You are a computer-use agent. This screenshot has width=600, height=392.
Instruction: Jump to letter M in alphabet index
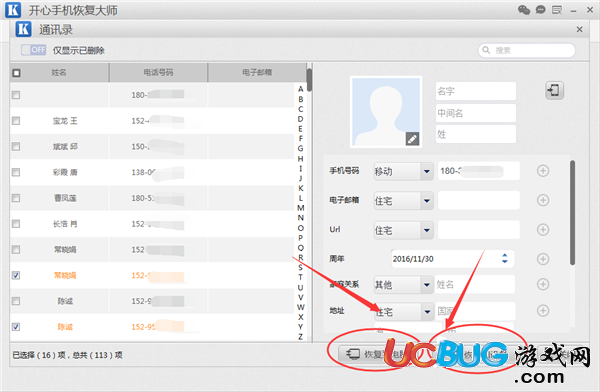click(300, 208)
